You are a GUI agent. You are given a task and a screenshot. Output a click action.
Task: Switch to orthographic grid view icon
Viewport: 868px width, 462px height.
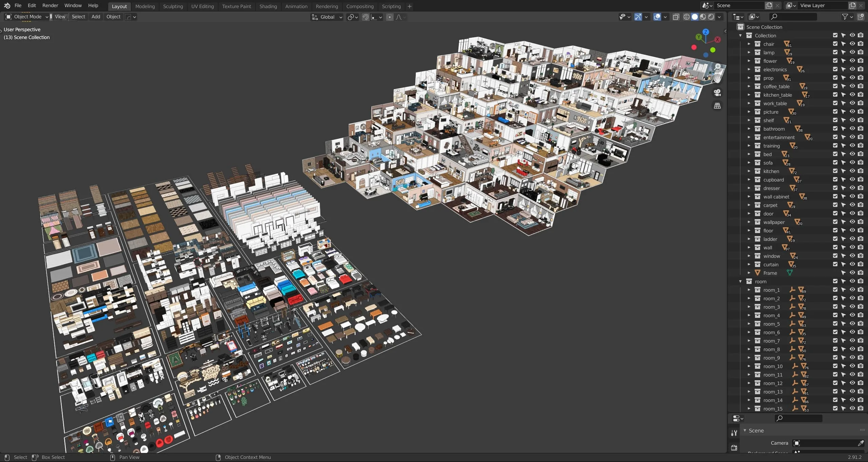click(x=717, y=106)
